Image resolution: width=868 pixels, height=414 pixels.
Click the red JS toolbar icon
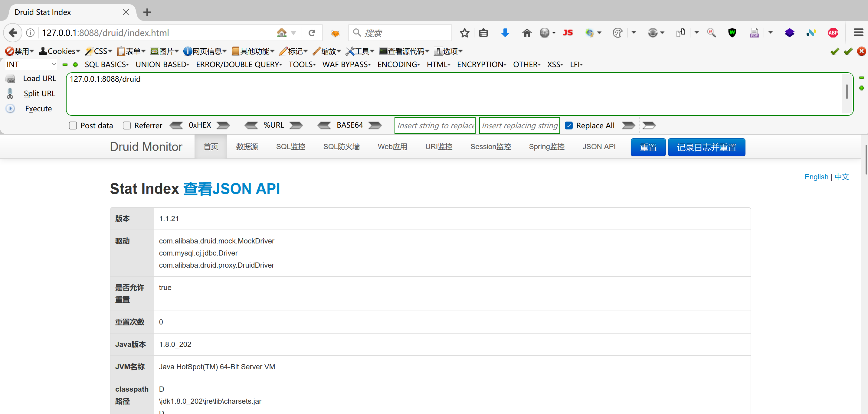pos(568,33)
